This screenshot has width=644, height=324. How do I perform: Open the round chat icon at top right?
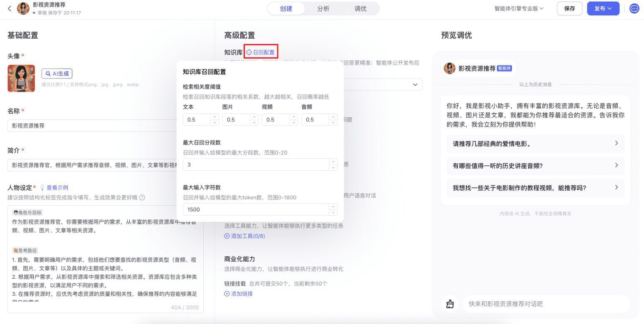point(634,9)
